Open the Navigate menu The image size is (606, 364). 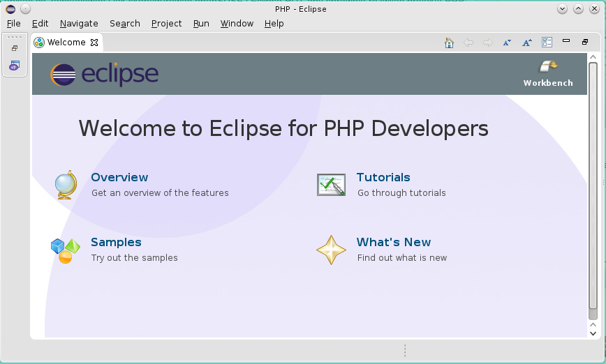pos(79,23)
